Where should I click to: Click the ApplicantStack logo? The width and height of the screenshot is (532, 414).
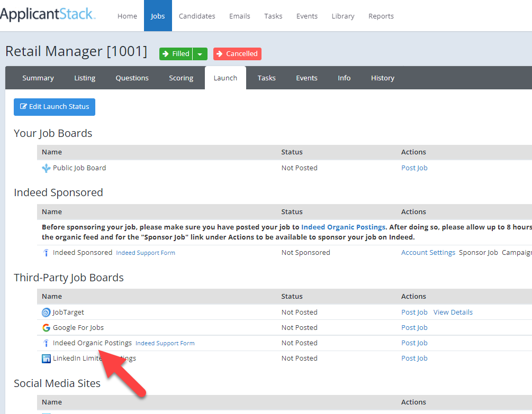point(48,15)
